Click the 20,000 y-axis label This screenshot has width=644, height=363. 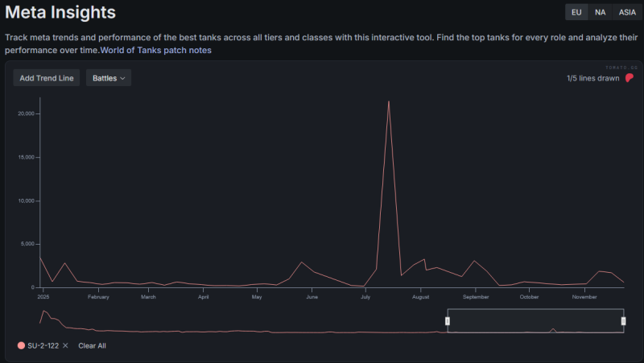25,113
